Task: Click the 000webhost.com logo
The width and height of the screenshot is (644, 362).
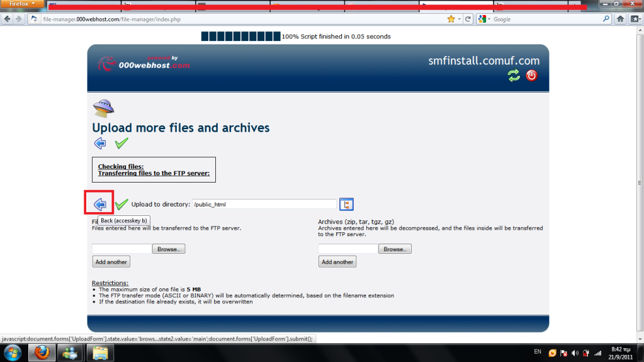Action: pos(144,63)
